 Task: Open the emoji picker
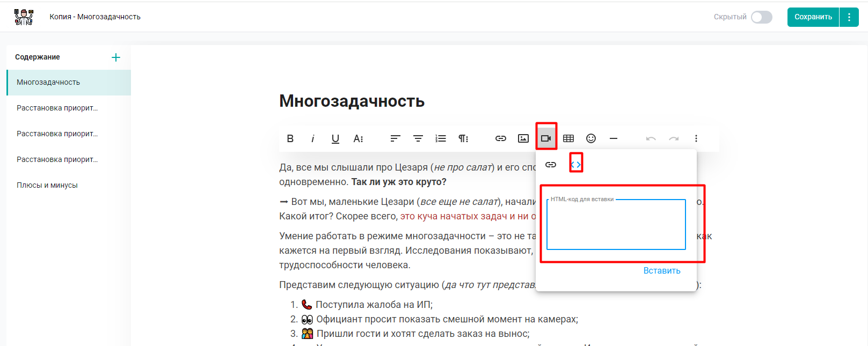click(591, 138)
